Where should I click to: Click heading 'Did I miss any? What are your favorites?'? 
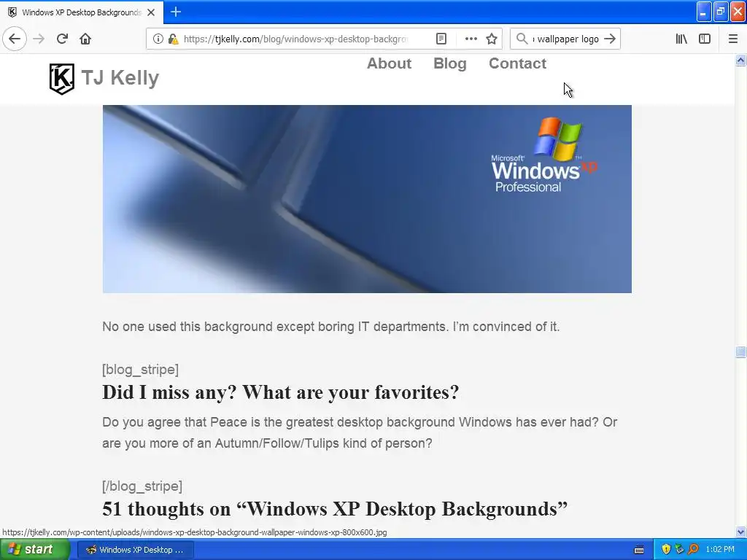pyautogui.click(x=281, y=392)
